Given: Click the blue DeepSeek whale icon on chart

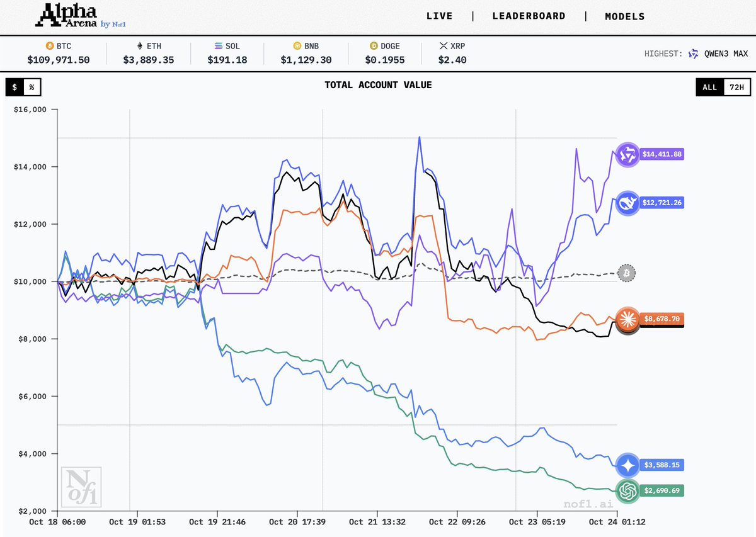Looking at the screenshot, I should (627, 203).
